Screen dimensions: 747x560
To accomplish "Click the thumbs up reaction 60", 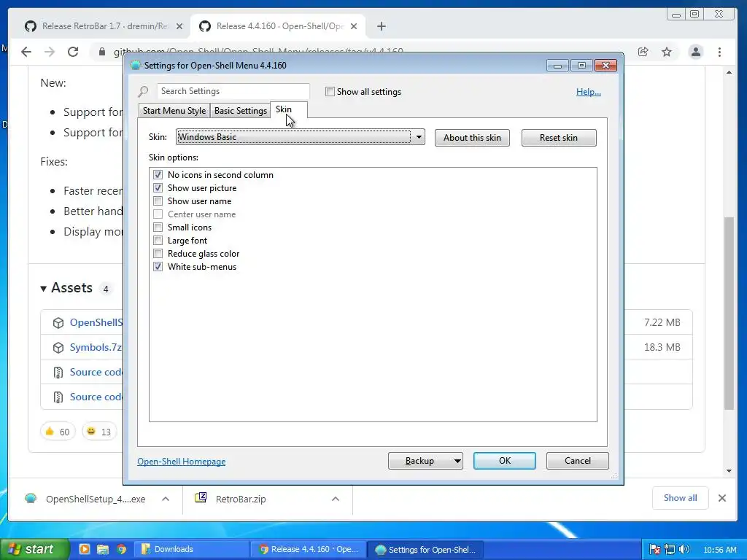I will 58,432.
